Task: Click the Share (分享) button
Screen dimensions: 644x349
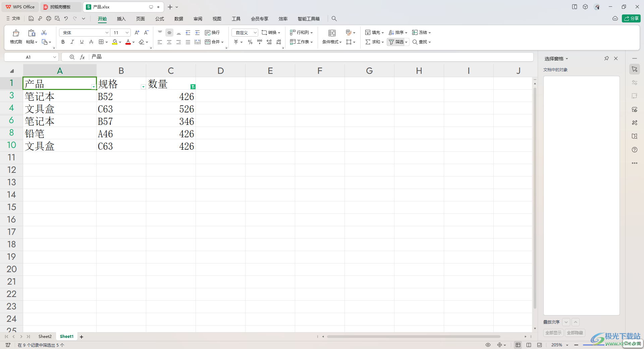Action: pos(631,18)
